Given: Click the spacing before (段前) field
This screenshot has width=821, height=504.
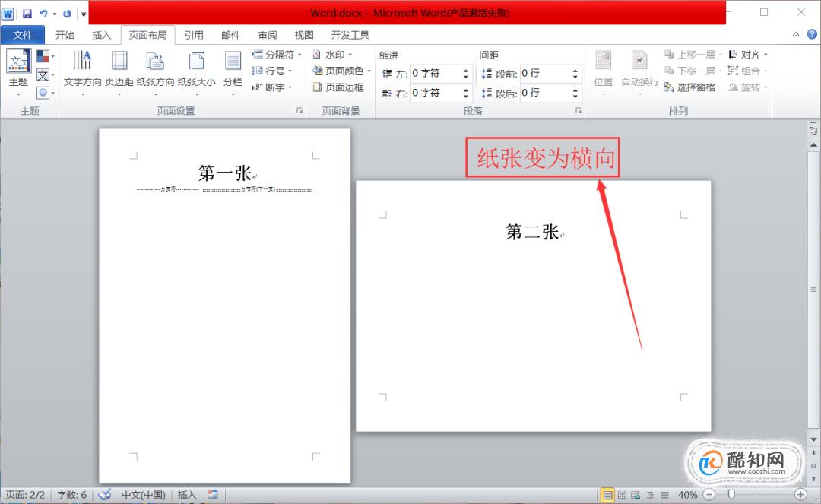Looking at the screenshot, I should tap(545, 73).
